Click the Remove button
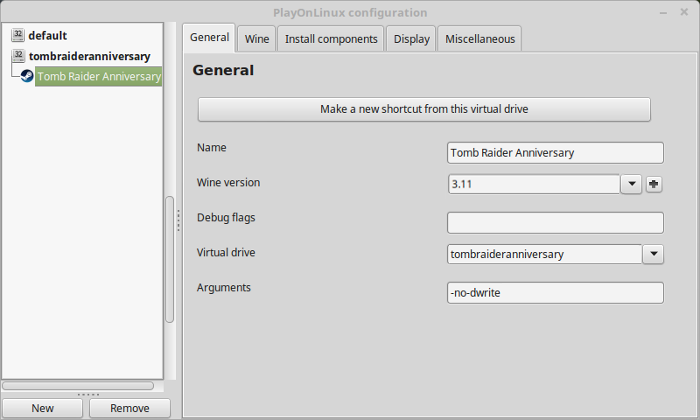The height and width of the screenshot is (420, 700). (129, 408)
